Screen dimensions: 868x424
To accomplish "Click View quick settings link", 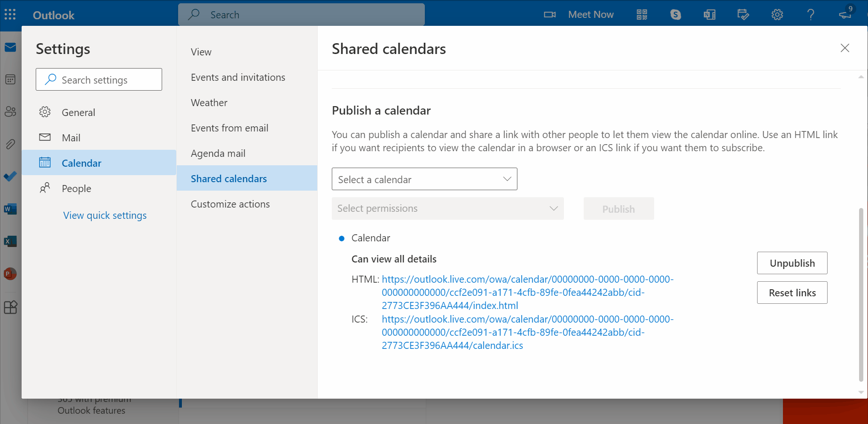I will coord(105,215).
